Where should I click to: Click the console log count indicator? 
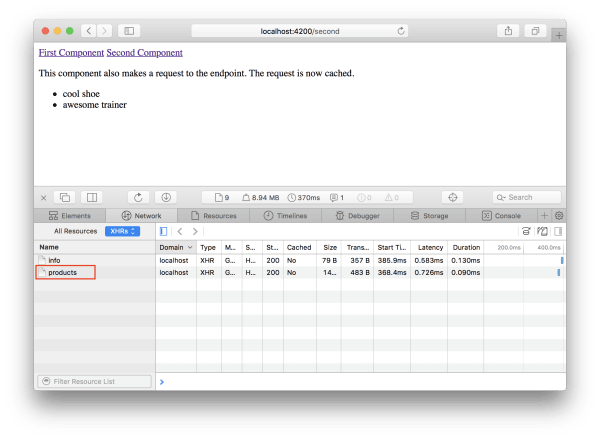(x=337, y=197)
